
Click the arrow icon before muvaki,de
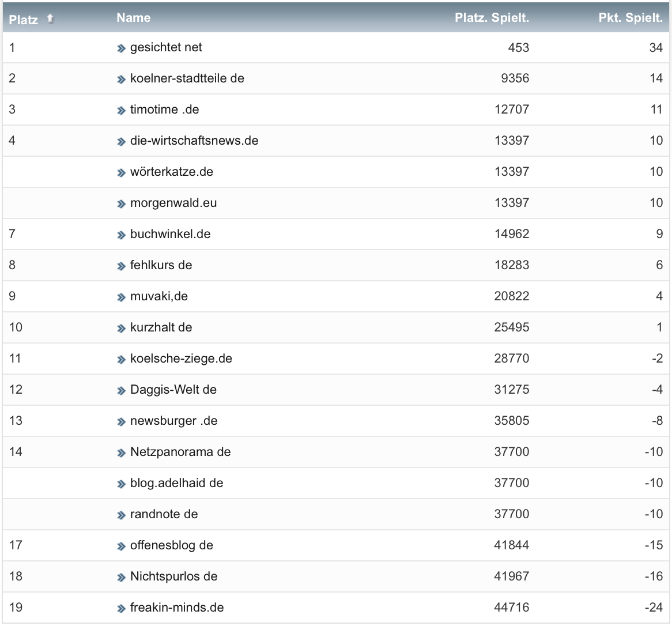coord(121,297)
